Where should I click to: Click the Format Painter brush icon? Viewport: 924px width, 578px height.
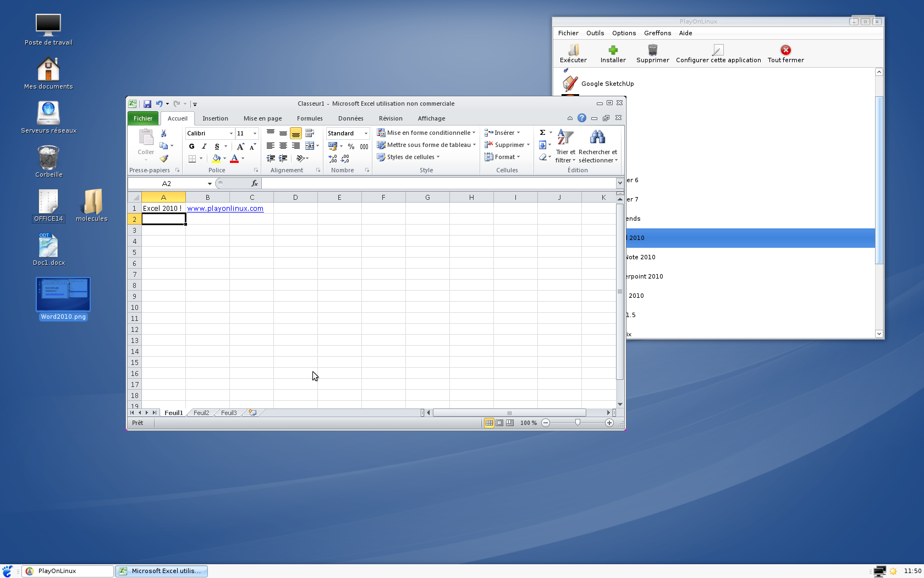(x=164, y=159)
